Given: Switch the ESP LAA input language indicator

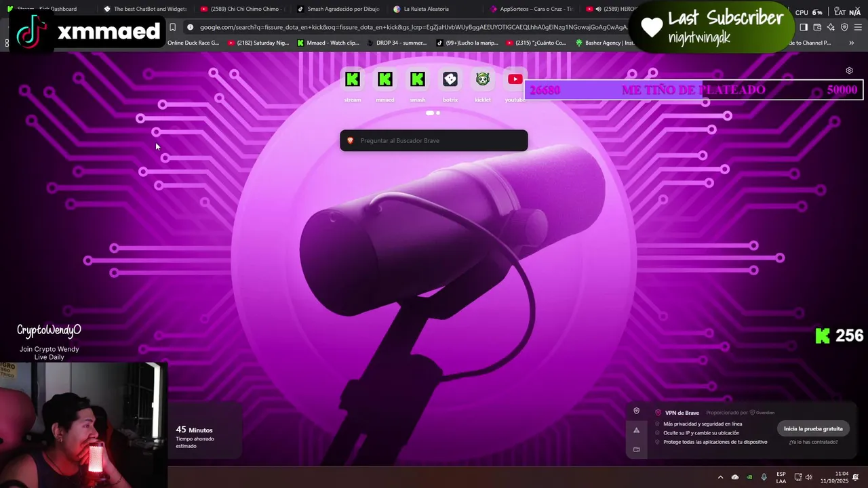Looking at the screenshot, I should click(x=781, y=477).
